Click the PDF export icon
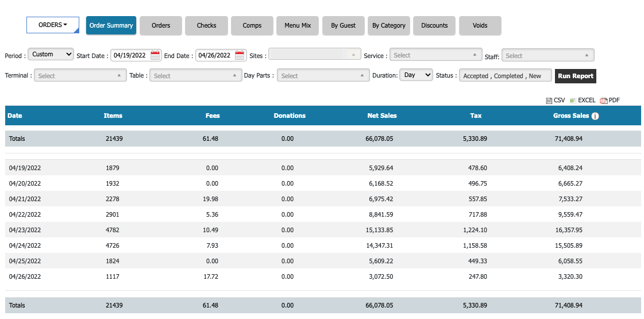The height and width of the screenshot is (319, 644). point(603,101)
